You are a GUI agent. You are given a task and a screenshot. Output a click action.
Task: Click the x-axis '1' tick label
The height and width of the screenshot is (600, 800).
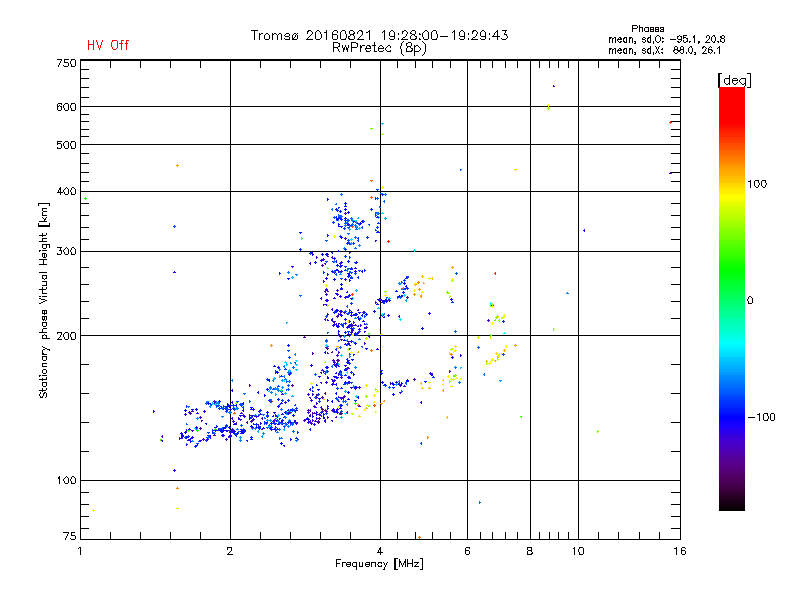[80, 551]
